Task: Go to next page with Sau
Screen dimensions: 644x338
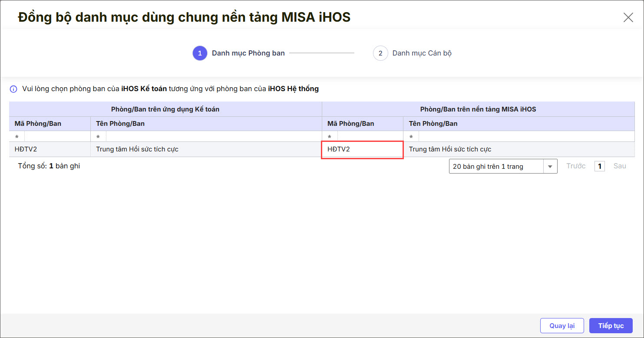Action: click(x=620, y=166)
